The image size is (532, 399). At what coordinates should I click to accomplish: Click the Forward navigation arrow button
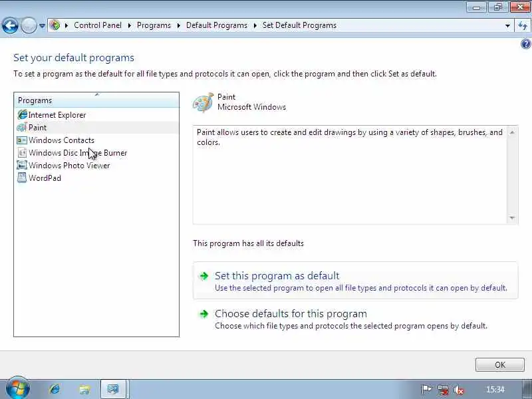tap(29, 25)
